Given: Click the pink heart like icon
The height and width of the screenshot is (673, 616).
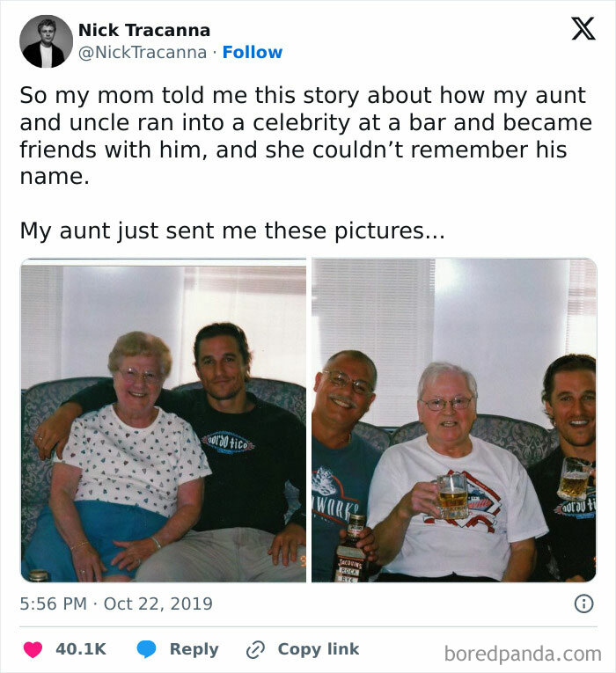Looking at the screenshot, I should [x=33, y=649].
